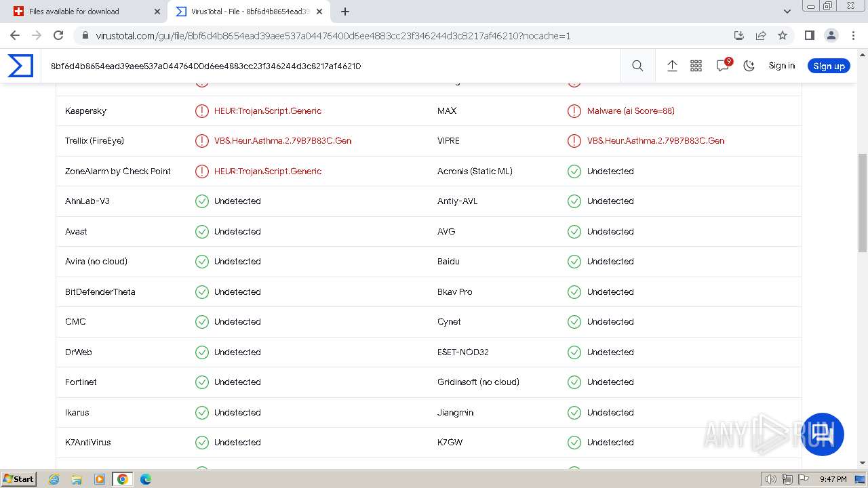
Task: Open the notifications comment icon
Action: coord(723,65)
